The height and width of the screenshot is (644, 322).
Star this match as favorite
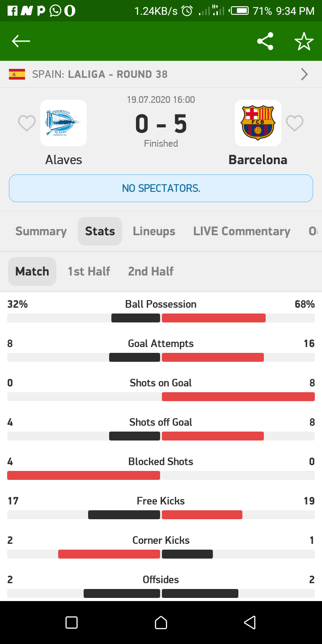pos(304,41)
